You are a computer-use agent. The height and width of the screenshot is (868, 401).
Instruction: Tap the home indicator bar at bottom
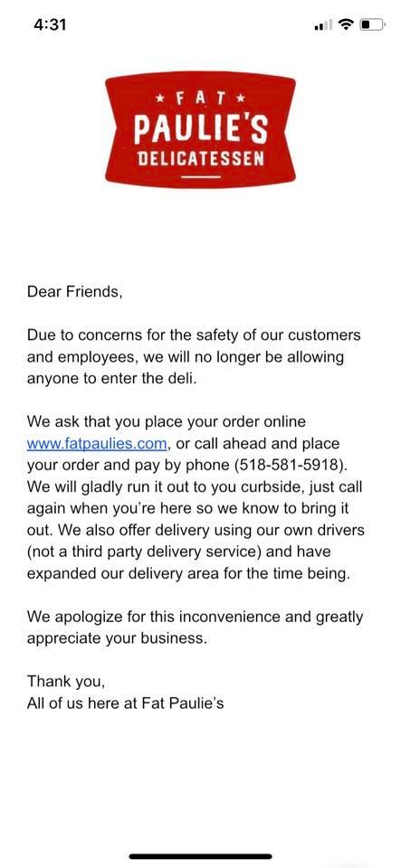201,856
